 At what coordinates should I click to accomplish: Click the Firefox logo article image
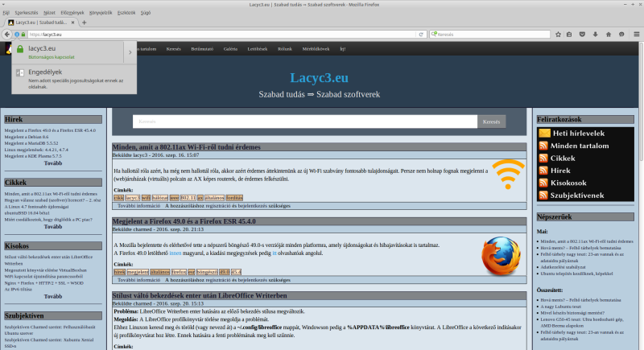coord(501,255)
